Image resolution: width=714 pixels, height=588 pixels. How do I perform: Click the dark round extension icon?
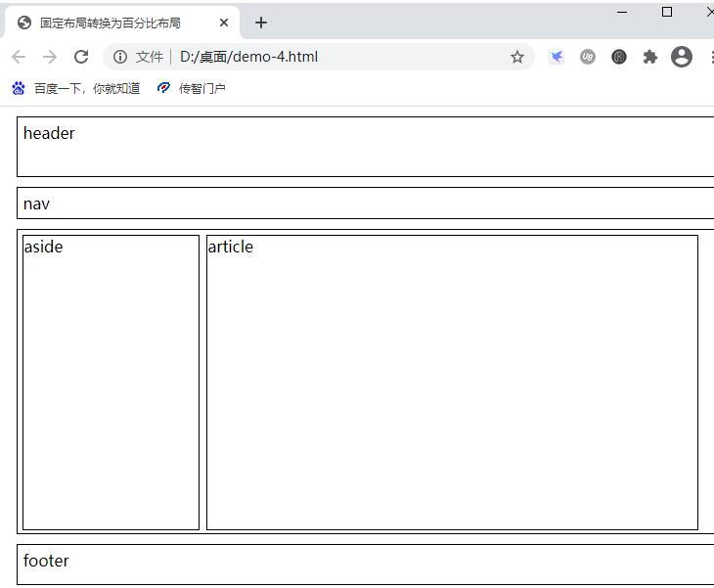pyautogui.click(x=619, y=57)
